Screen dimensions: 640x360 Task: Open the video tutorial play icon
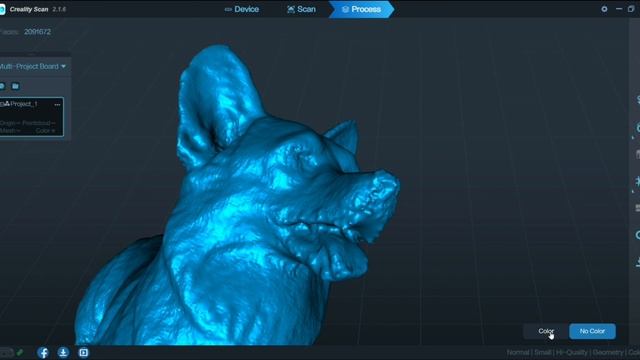click(x=83, y=352)
